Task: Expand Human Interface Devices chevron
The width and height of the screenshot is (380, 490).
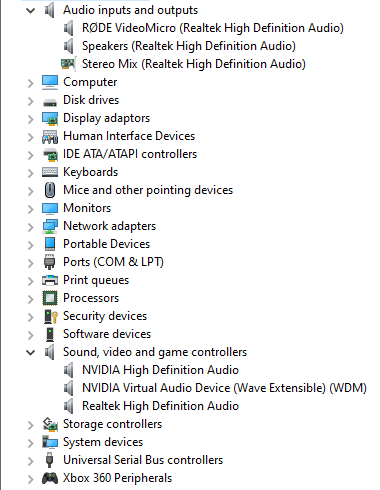Action: tap(31, 137)
